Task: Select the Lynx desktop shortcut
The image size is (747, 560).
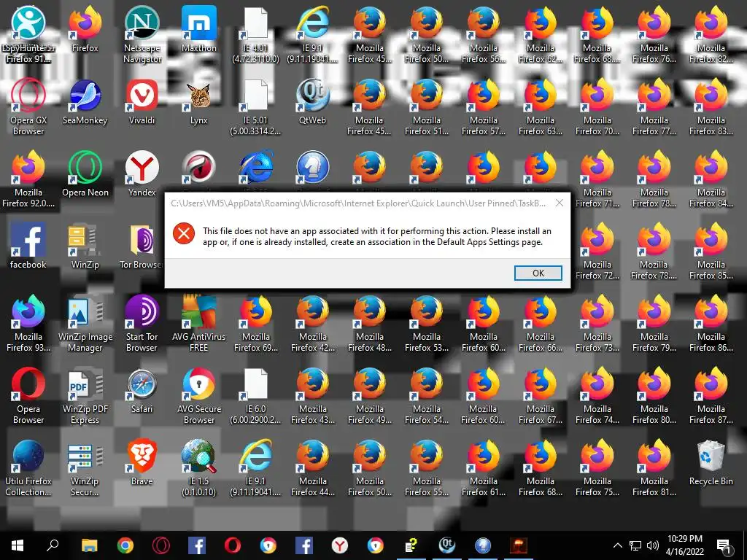Action: (198, 102)
